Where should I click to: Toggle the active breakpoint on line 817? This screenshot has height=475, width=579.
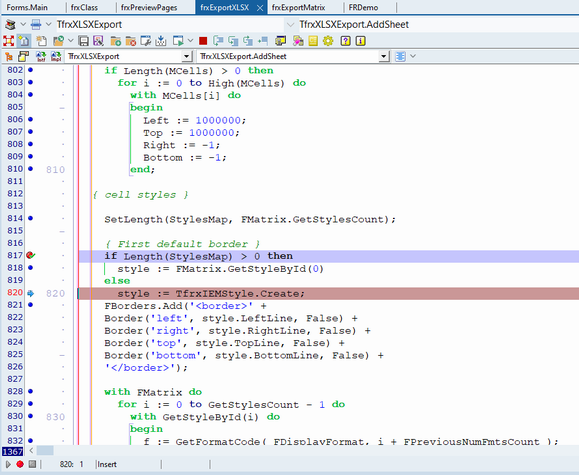click(x=31, y=255)
